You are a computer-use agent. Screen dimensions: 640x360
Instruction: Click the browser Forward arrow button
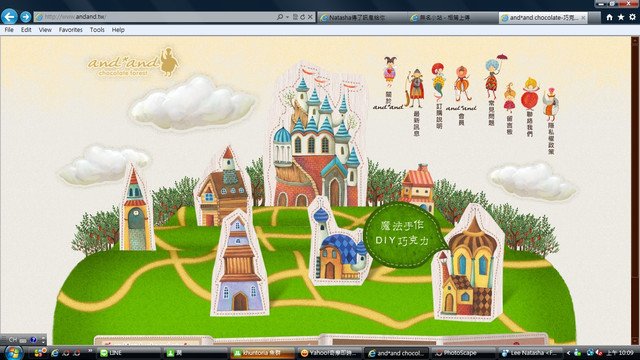tap(25, 17)
